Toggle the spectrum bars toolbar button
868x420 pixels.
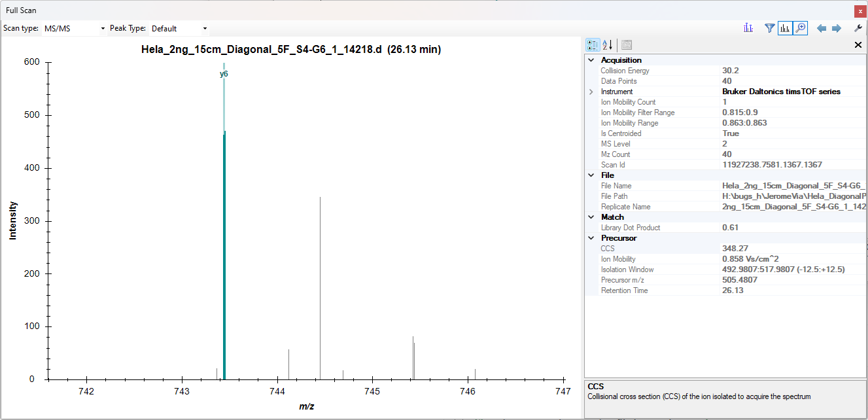[x=785, y=28]
